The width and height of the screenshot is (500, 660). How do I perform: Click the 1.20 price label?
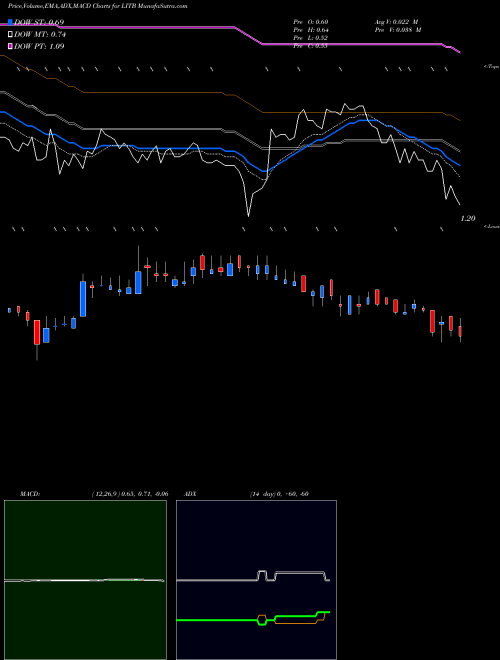[x=468, y=218]
